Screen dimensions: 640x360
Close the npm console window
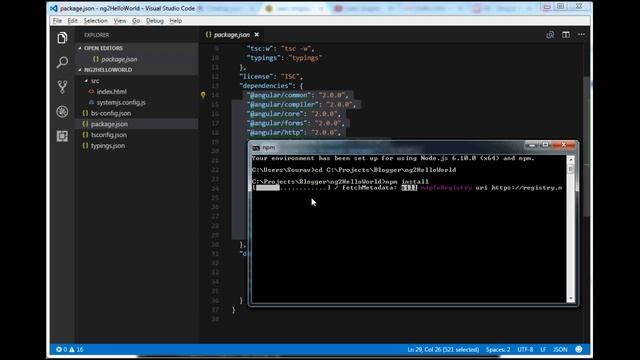[564, 145]
